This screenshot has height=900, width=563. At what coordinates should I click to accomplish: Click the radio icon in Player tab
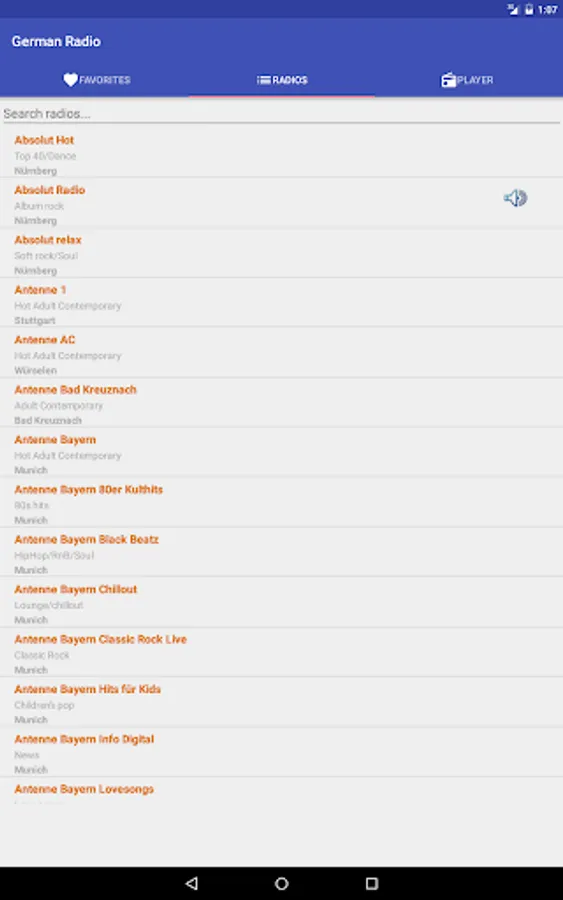(x=448, y=80)
